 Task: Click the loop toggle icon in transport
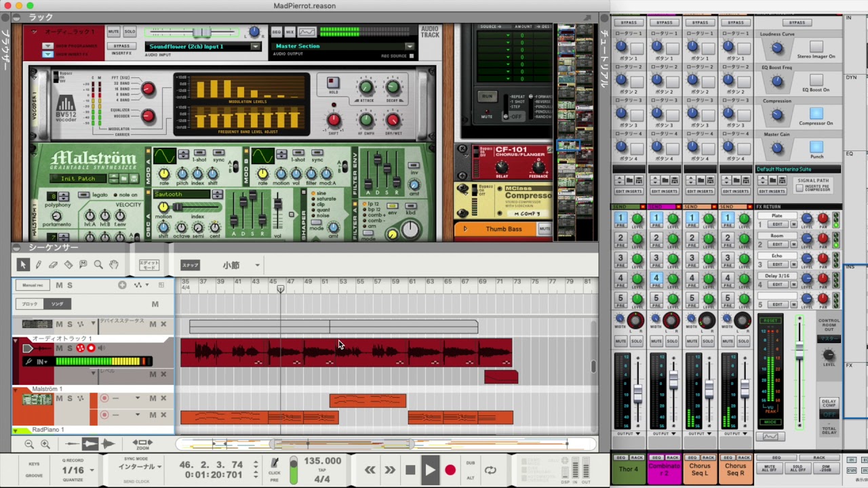(490, 470)
